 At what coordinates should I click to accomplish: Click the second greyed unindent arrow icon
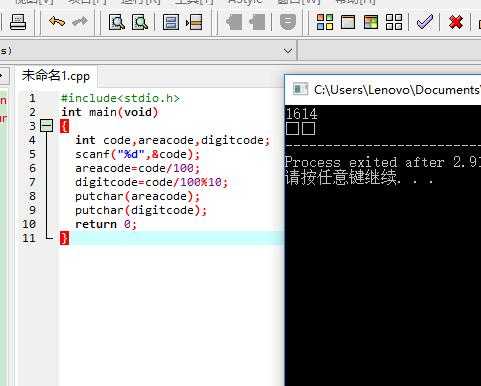tap(257, 23)
